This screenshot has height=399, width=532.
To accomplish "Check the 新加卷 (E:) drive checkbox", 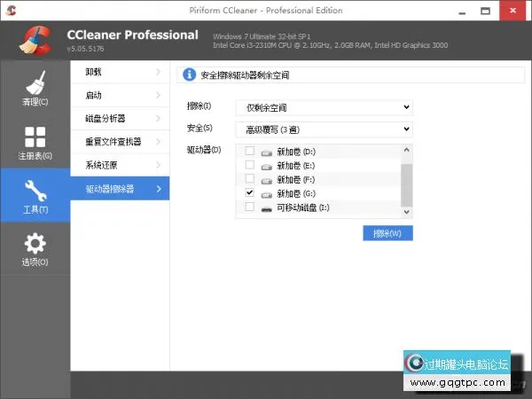I will (x=250, y=165).
